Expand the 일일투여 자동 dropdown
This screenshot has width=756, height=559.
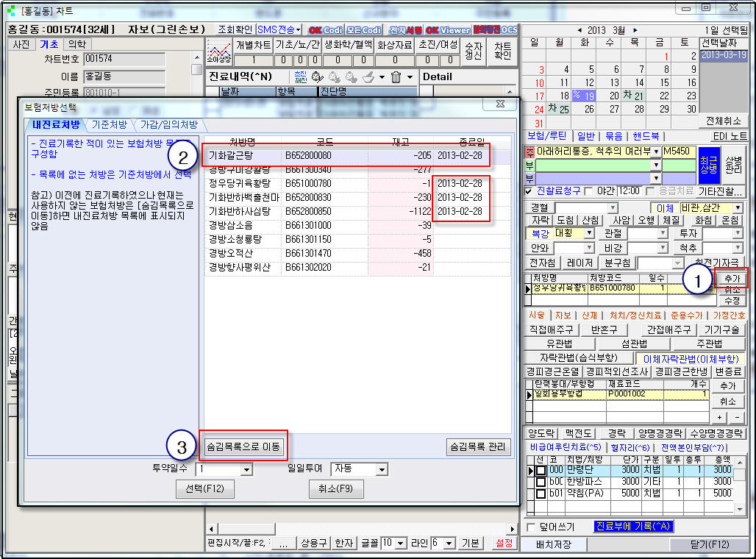click(382, 469)
